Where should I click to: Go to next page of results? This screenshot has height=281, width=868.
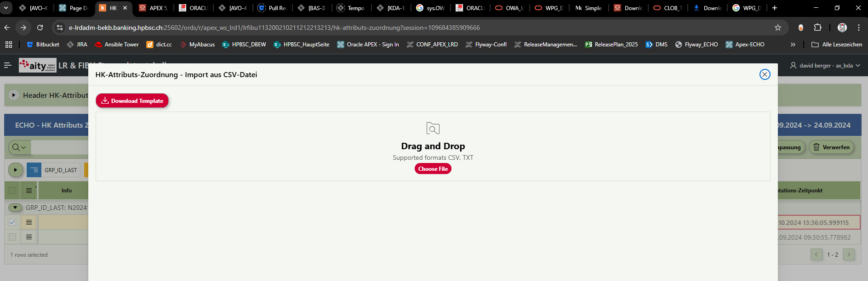[849, 254]
